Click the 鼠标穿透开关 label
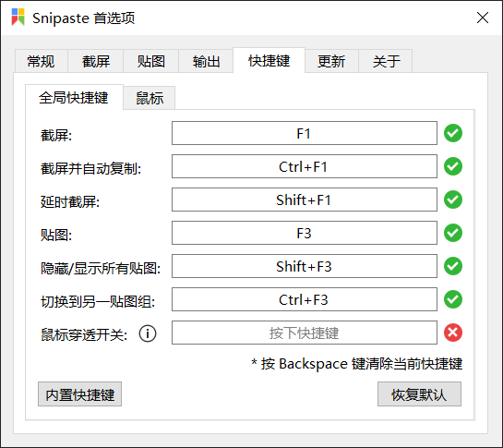The height and width of the screenshot is (448, 503). 84,334
